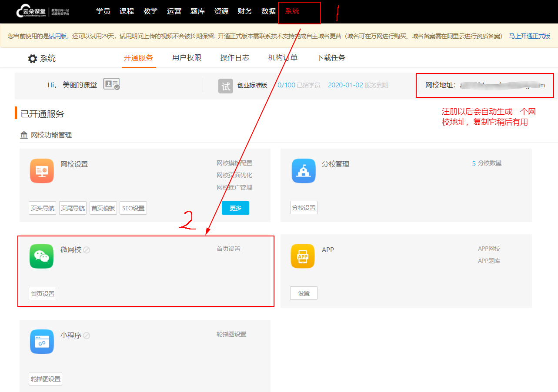The width and height of the screenshot is (558, 392).
Task: Click 网校页面优化 link
Action: point(234,176)
